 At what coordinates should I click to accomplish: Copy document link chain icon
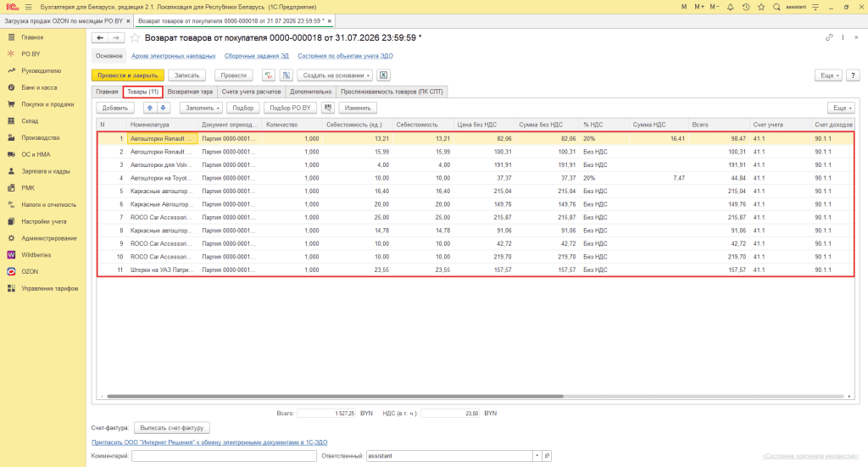(829, 37)
